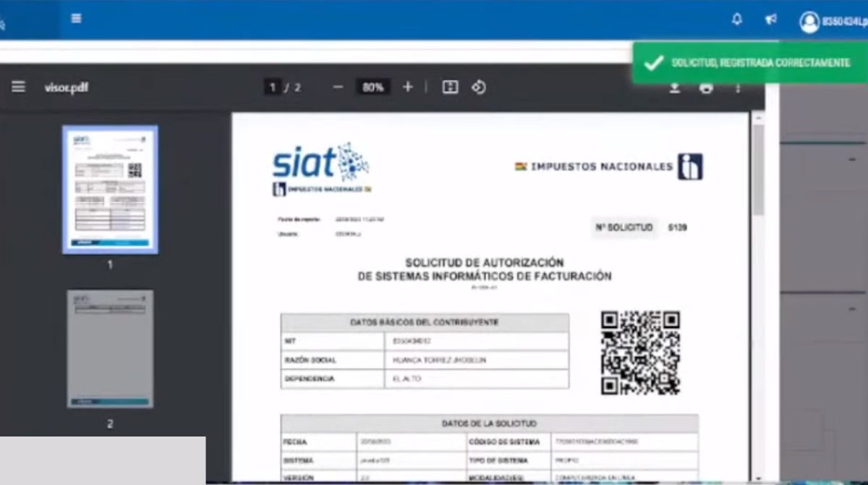
Task: Select page 2 thumbnail
Action: (x=110, y=348)
